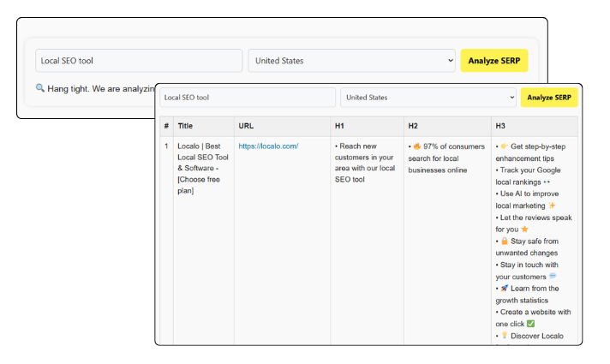Click 'Let the reviews speak for you' item
Screen dimensions: 610x364
coord(534,224)
